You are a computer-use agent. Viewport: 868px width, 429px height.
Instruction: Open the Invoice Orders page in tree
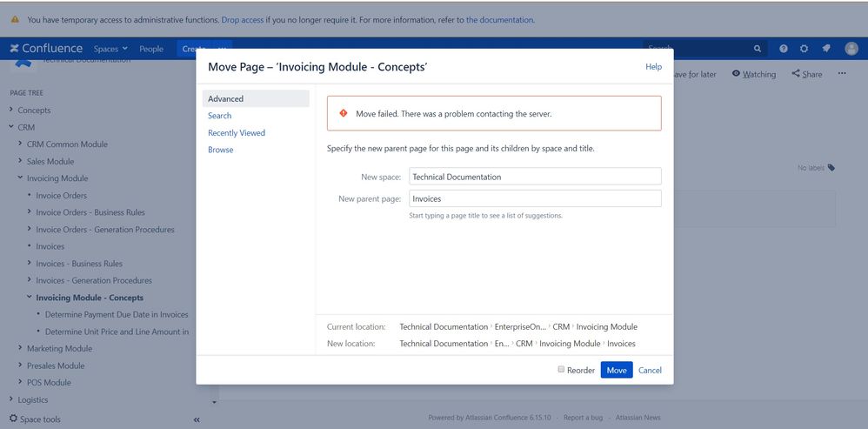pyautogui.click(x=62, y=195)
